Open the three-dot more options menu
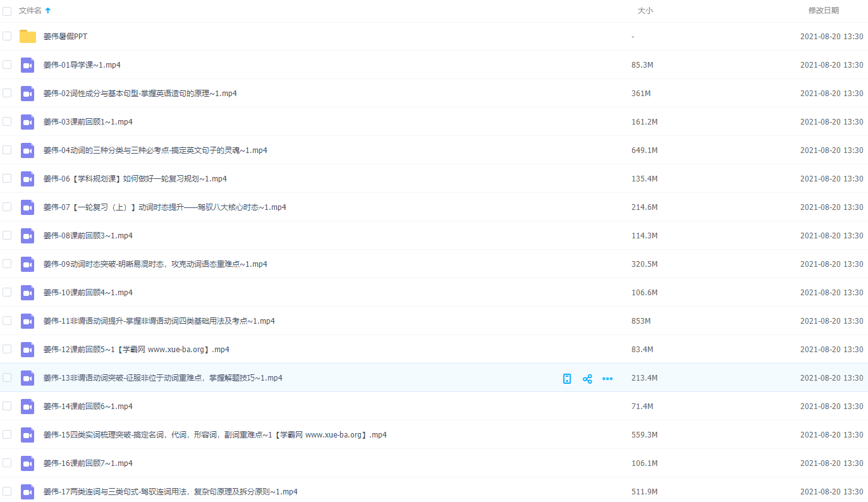The width and height of the screenshot is (868, 502). tap(608, 379)
